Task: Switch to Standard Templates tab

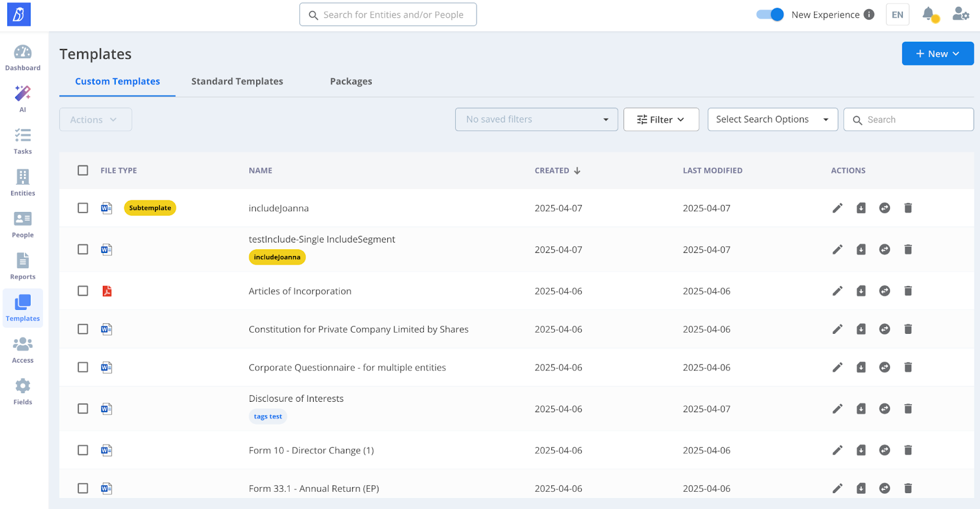Action: coord(237,81)
